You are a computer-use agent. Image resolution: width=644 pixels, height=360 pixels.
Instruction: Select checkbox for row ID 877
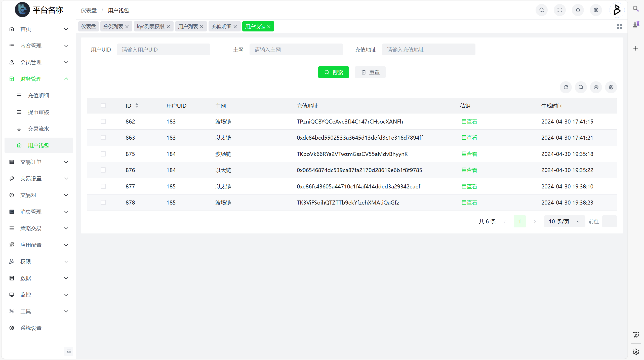[103, 186]
